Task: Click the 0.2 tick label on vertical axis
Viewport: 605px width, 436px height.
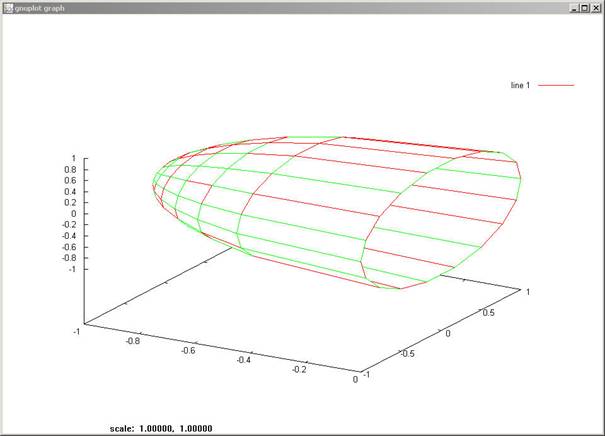Action: tap(71, 203)
